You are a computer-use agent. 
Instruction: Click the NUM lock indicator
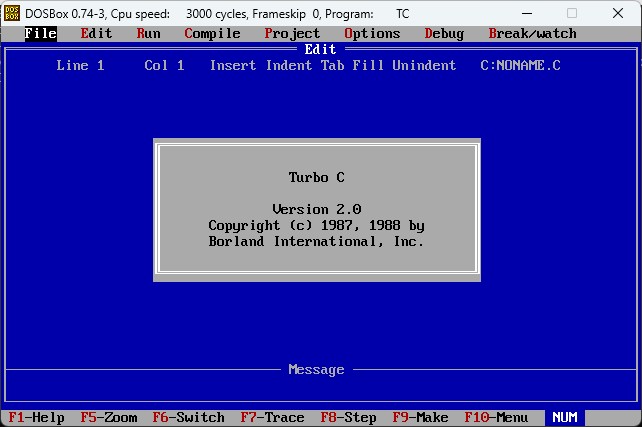click(x=565, y=418)
